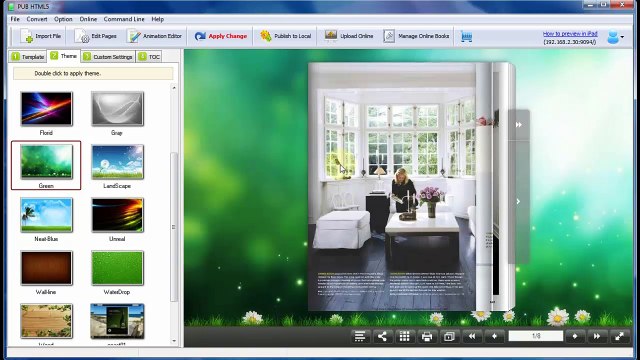Switch to the Custom Settings tab
Screen dimensions: 640x360
pos(108,57)
